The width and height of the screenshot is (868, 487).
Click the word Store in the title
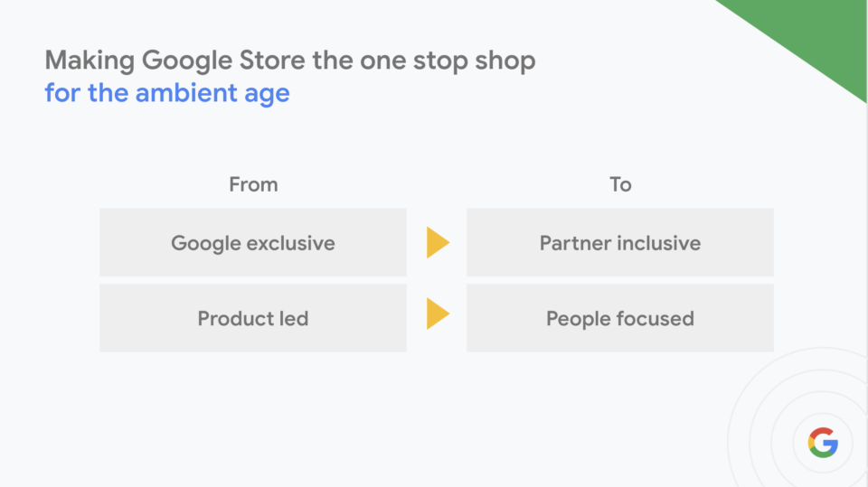tap(272, 61)
